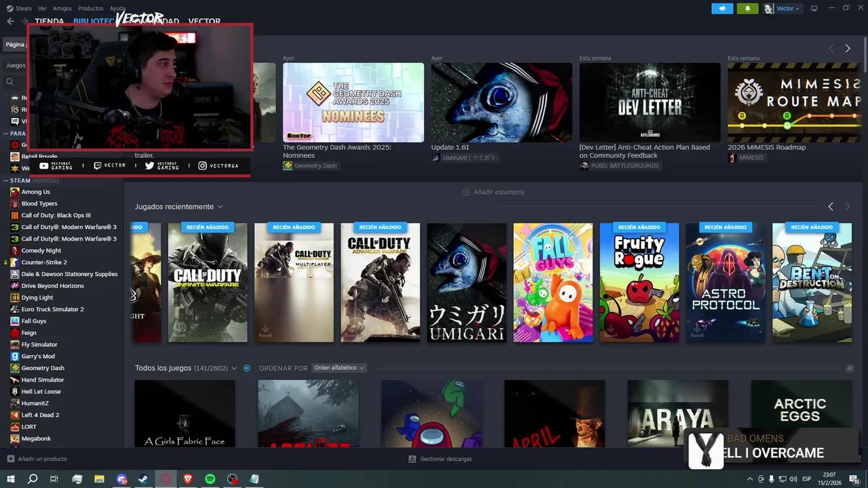Collapse the STEAM category in sidebar

pos(5,181)
